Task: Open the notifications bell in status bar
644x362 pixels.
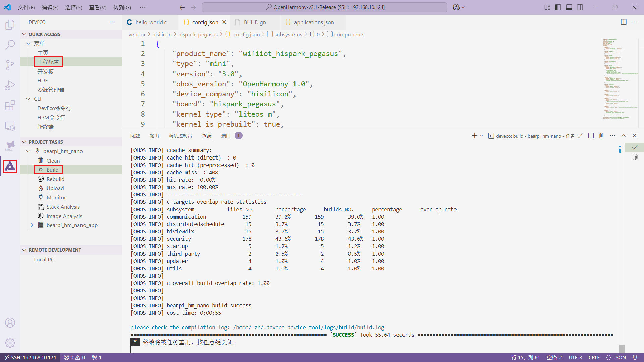Action: point(635,358)
